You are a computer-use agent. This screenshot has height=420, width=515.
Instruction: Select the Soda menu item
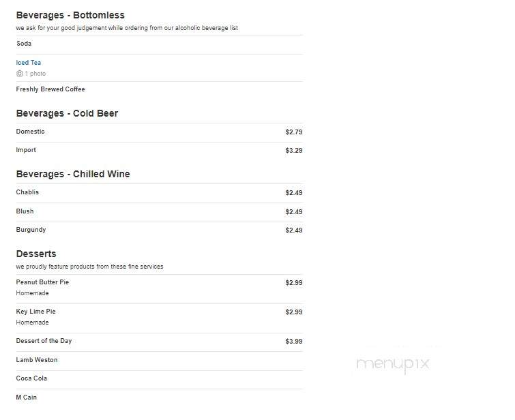(24, 44)
